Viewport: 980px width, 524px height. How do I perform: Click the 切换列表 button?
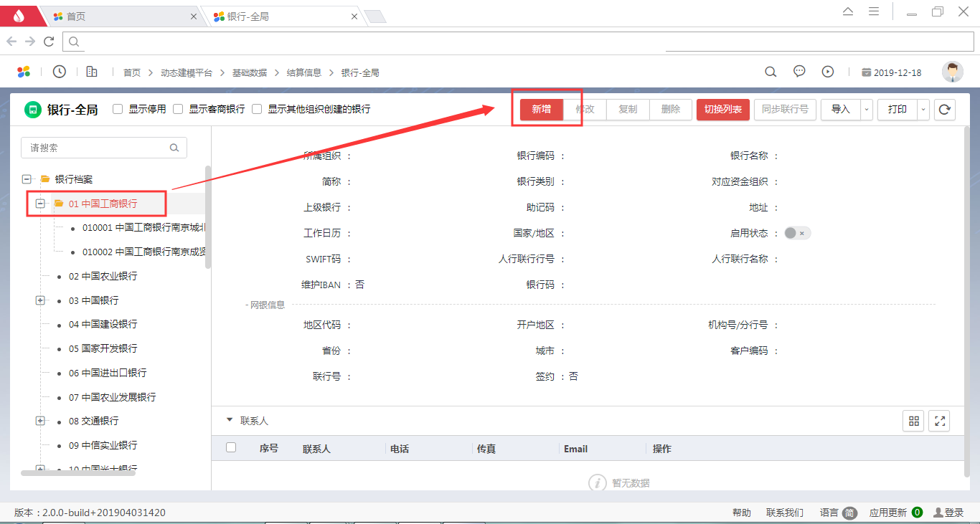coord(723,110)
